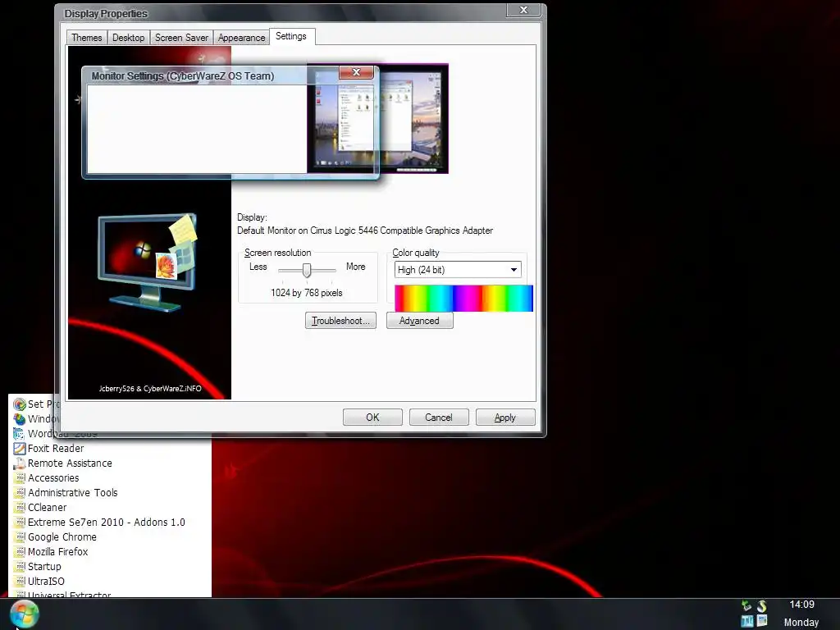Screen dimensions: 840x630
Task: Click the Advanced button
Action: tap(419, 321)
